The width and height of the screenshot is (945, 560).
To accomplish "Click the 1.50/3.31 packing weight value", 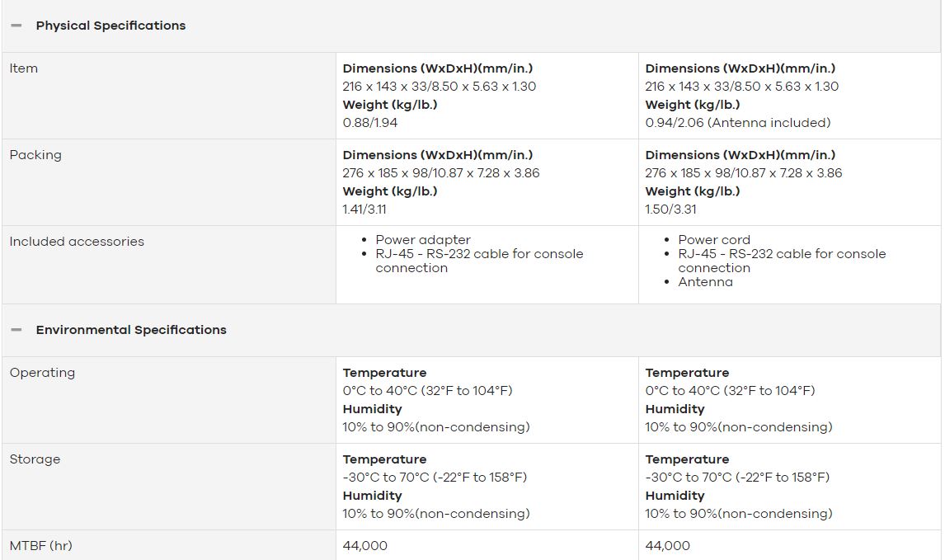I will click(x=670, y=209).
